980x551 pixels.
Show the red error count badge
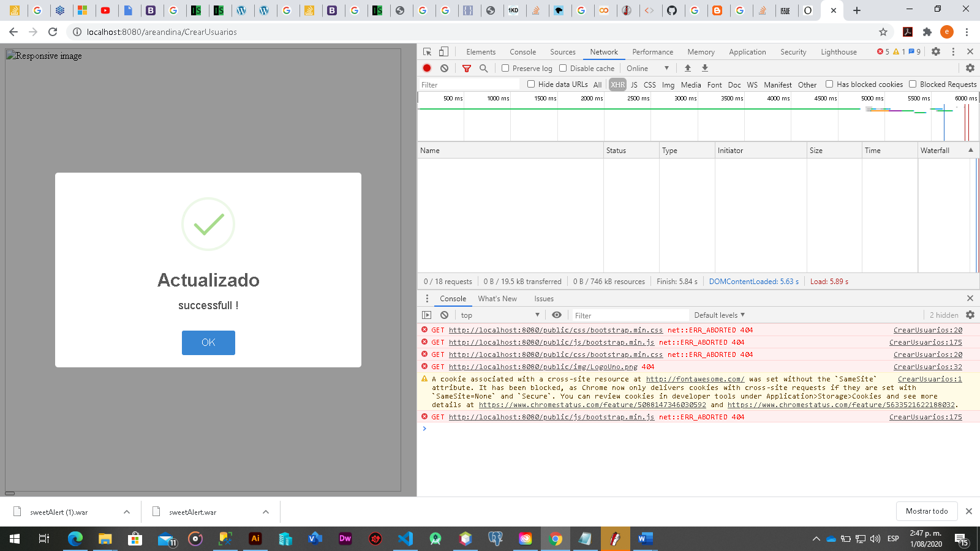pyautogui.click(x=883, y=52)
